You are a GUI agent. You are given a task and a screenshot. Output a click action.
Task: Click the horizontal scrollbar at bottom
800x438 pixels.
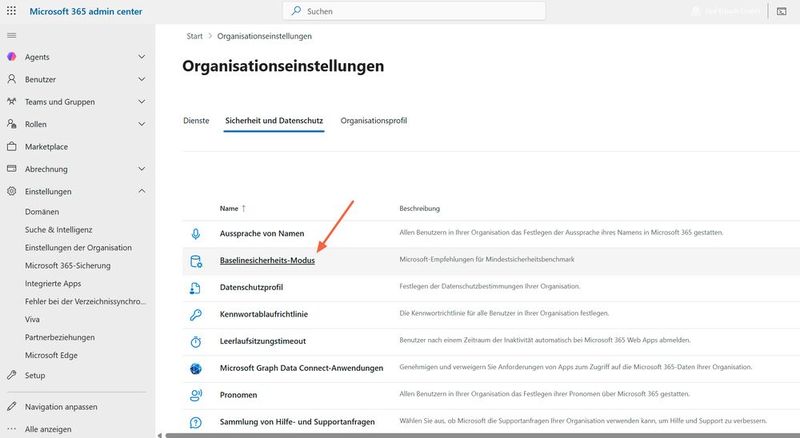click(482, 435)
